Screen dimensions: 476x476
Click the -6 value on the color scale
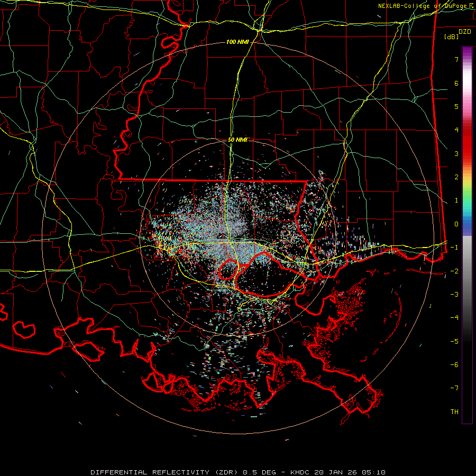coord(454,365)
